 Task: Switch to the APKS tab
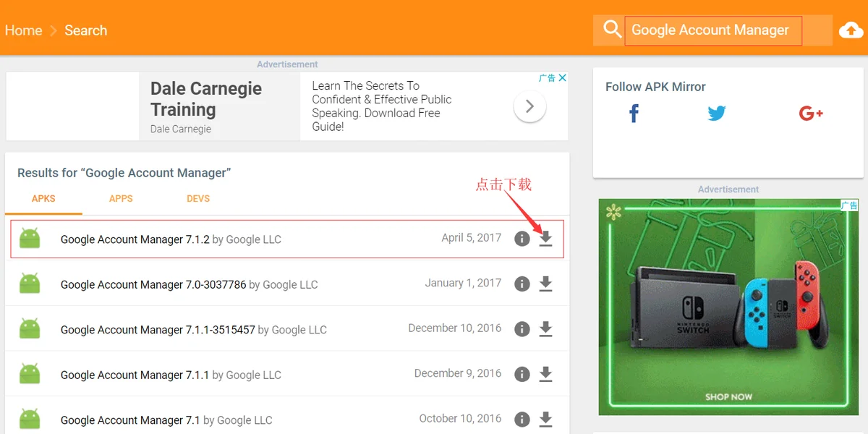tap(43, 198)
